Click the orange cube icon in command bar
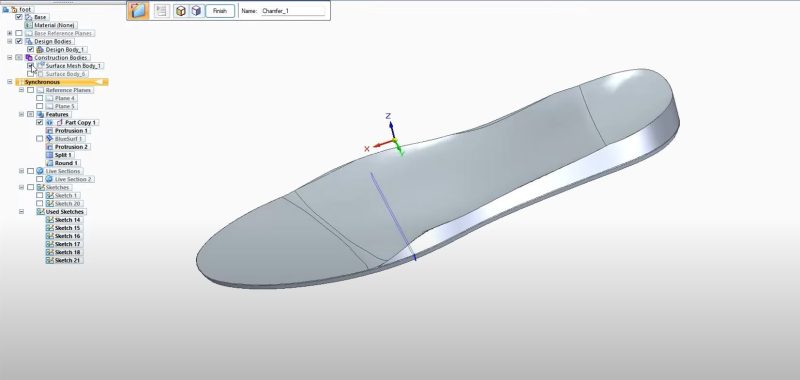This screenshot has width=800, height=380. pyautogui.click(x=181, y=11)
